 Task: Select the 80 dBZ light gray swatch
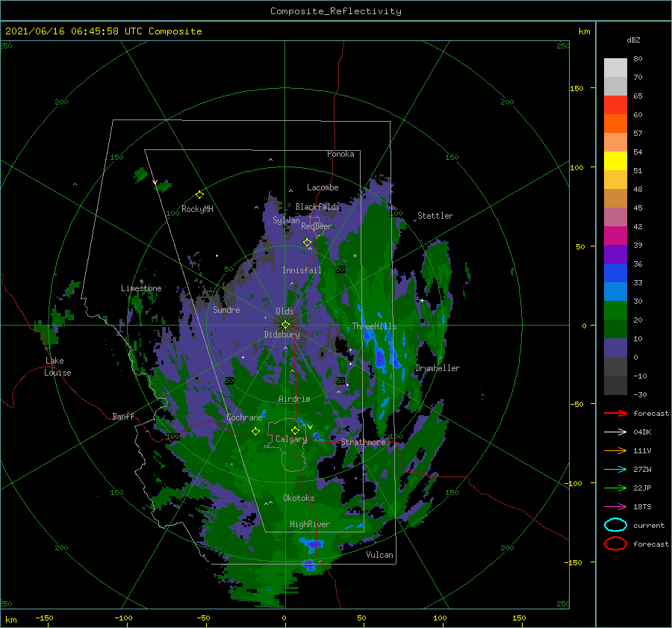[x=615, y=68]
